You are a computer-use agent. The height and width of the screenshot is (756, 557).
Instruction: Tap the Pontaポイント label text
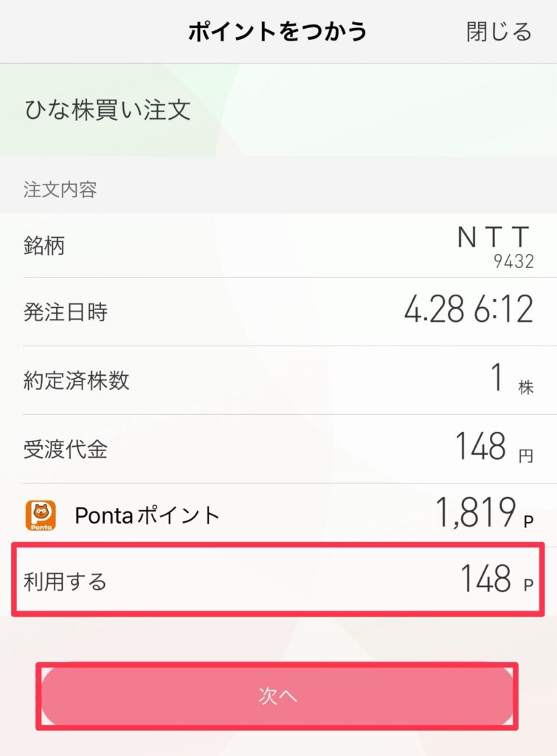coord(148,515)
